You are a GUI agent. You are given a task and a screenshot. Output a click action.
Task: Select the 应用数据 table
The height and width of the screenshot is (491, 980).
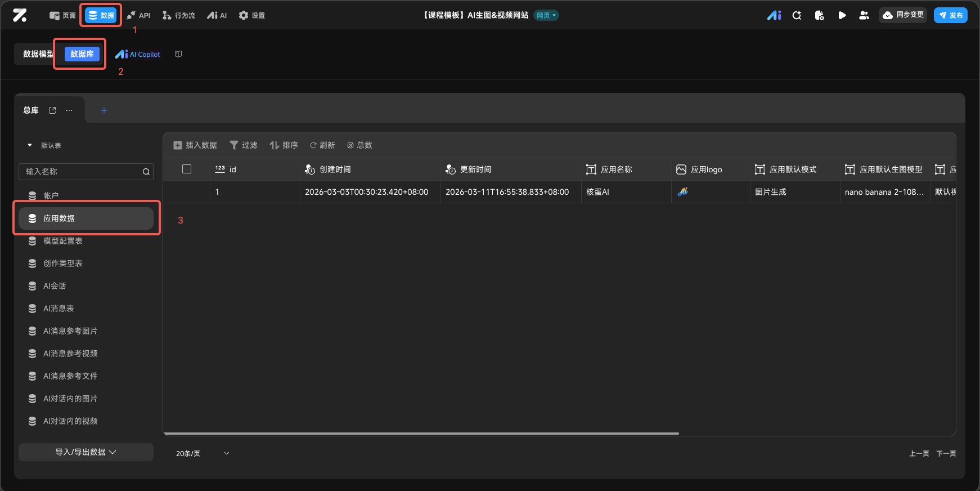[x=86, y=218]
